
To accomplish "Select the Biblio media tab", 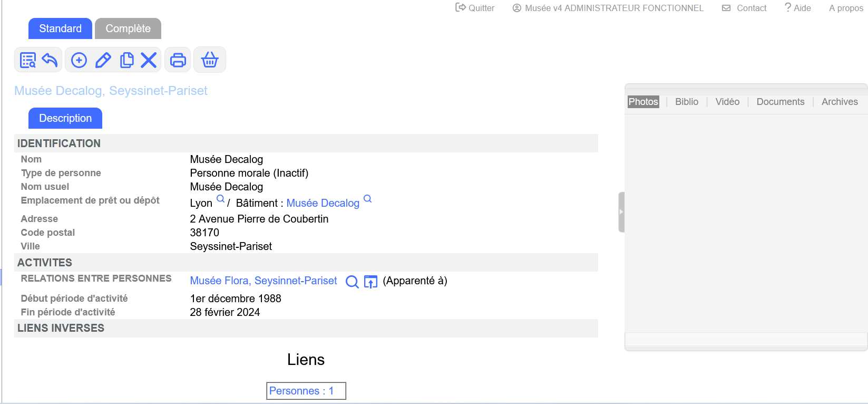I will 686,102.
